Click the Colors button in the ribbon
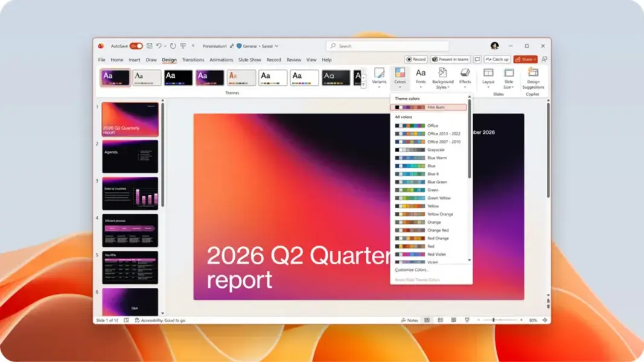Image resolution: width=644 pixels, height=362 pixels. coord(400,78)
